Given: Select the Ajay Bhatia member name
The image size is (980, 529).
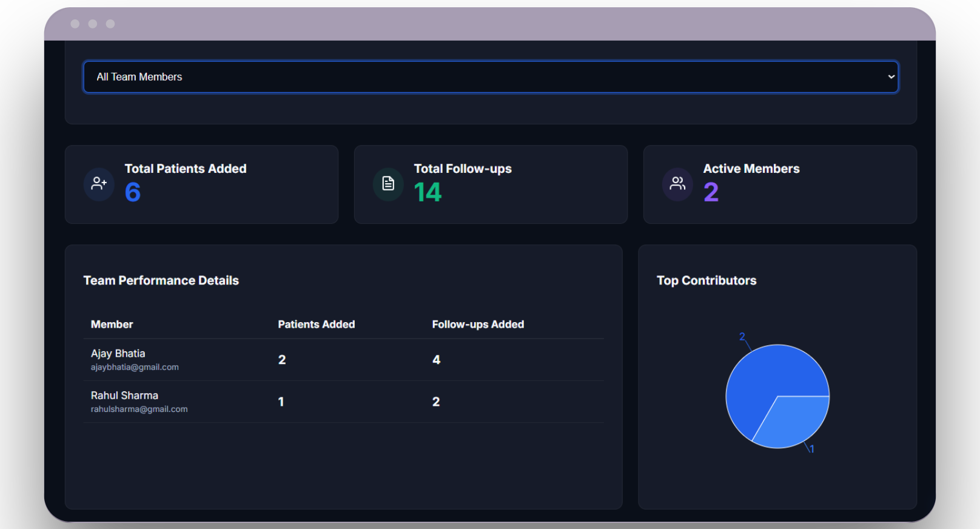Looking at the screenshot, I should click(118, 354).
